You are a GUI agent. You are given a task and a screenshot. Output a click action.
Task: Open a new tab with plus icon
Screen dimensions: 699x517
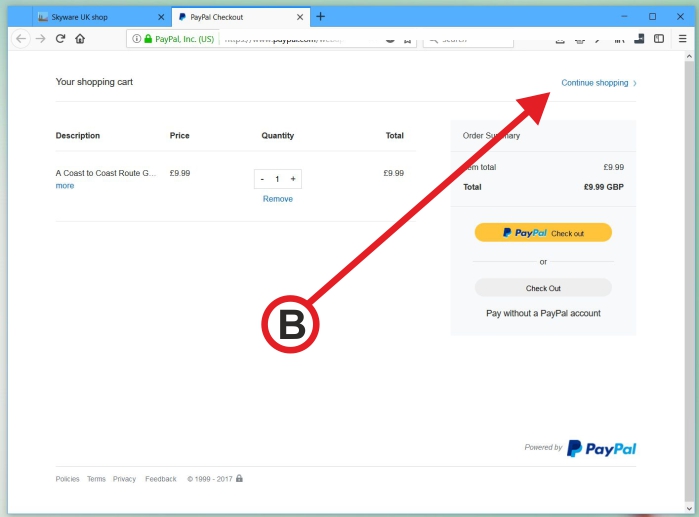tap(320, 17)
